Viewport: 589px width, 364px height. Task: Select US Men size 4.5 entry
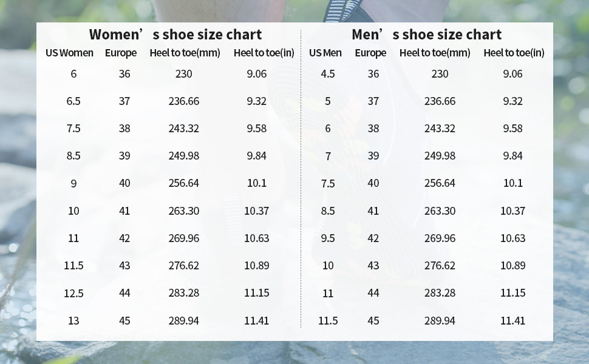point(328,74)
